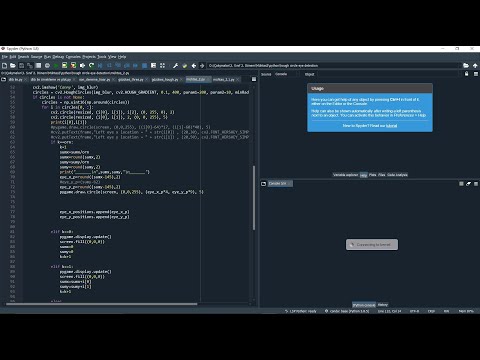Screen dimensions: 480x360
Task: Switch to the Variable explorer tab
Action: (x=345, y=175)
